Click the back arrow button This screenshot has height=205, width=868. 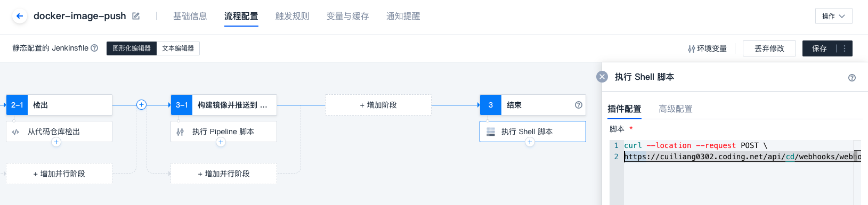20,16
